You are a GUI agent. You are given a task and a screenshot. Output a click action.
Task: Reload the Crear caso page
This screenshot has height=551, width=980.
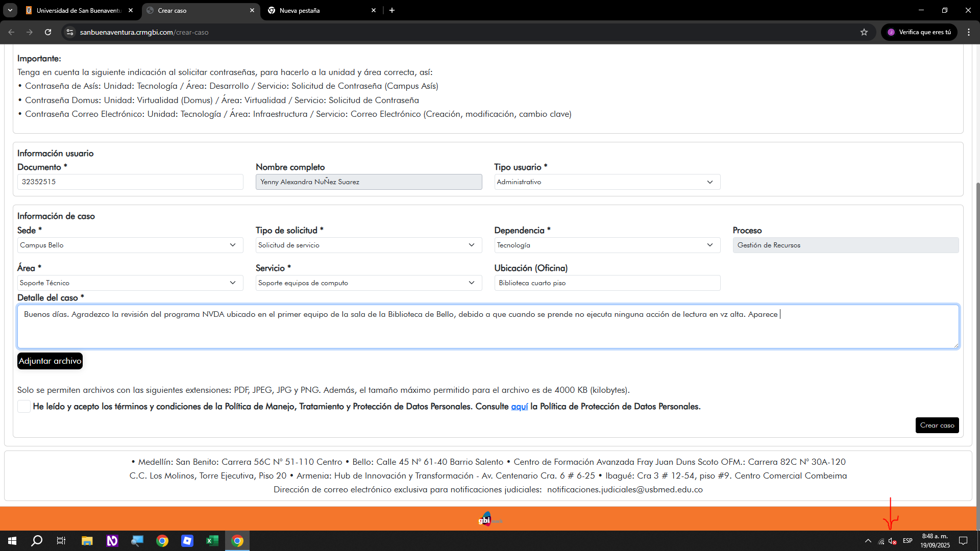pos(48,32)
